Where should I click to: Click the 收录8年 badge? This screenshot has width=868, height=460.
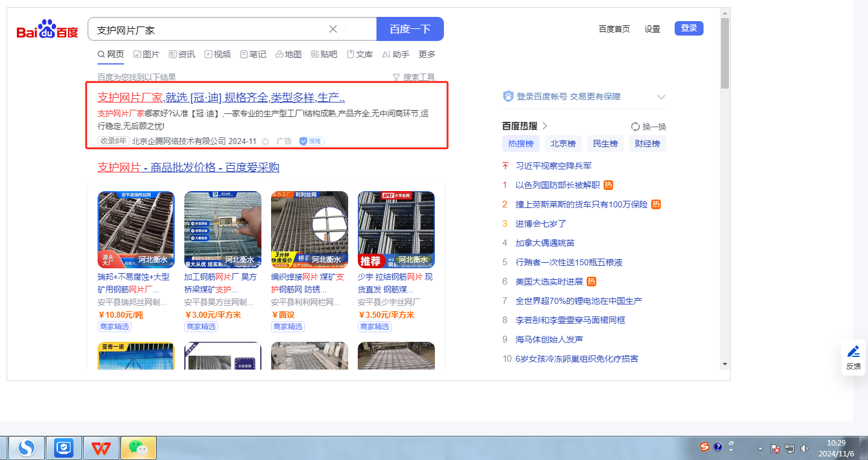113,141
